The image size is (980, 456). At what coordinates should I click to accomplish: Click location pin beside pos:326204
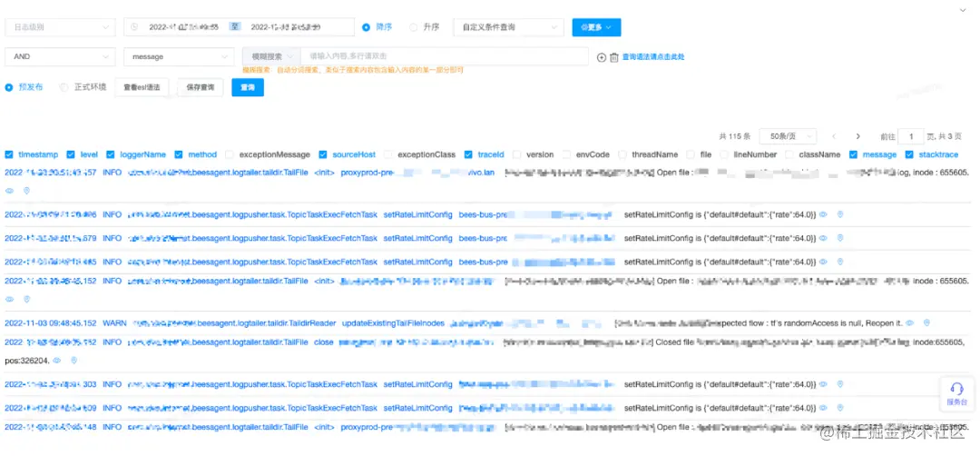pyautogui.click(x=73, y=361)
